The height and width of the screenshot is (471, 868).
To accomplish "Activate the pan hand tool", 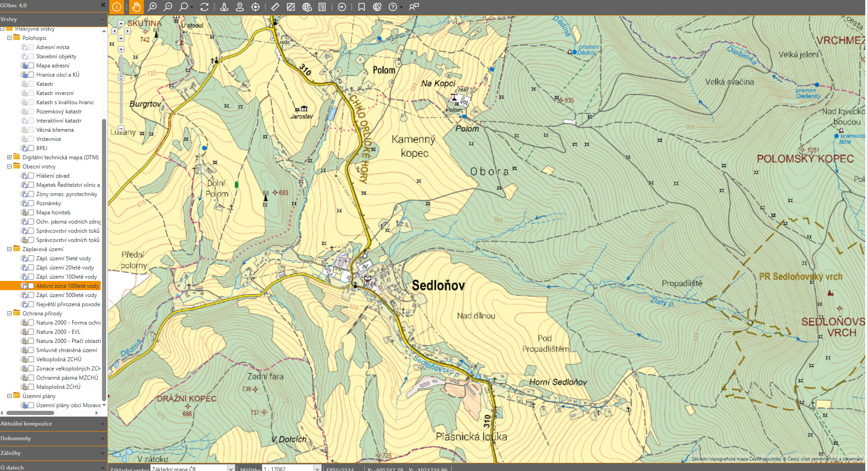I will 136,7.
